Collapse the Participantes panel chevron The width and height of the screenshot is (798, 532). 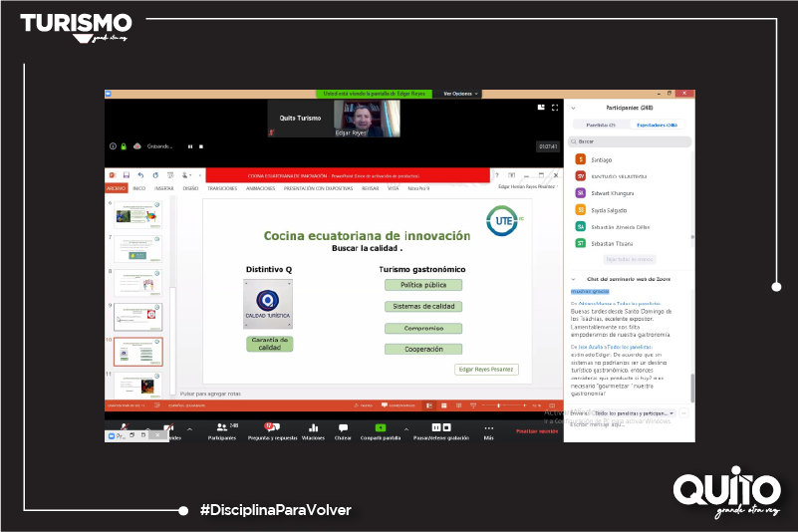(573, 107)
